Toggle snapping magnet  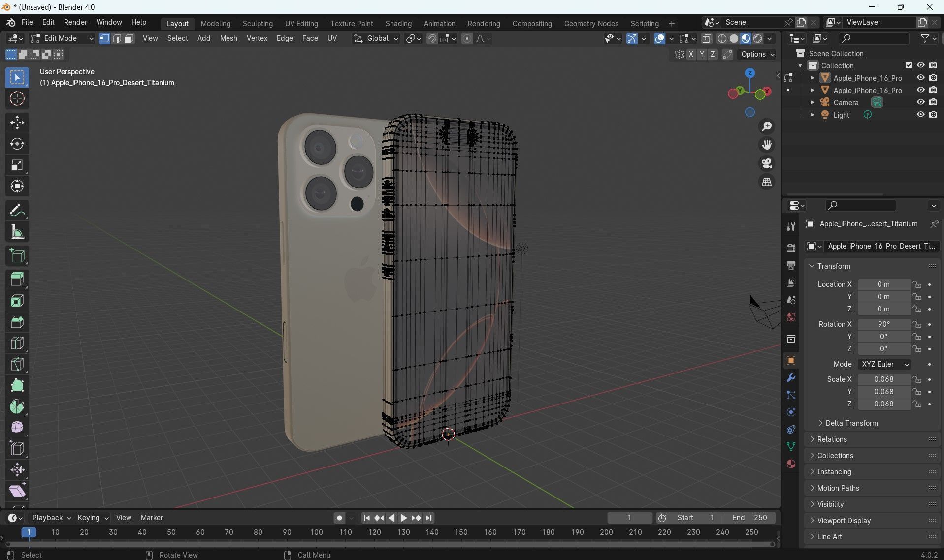tap(431, 39)
